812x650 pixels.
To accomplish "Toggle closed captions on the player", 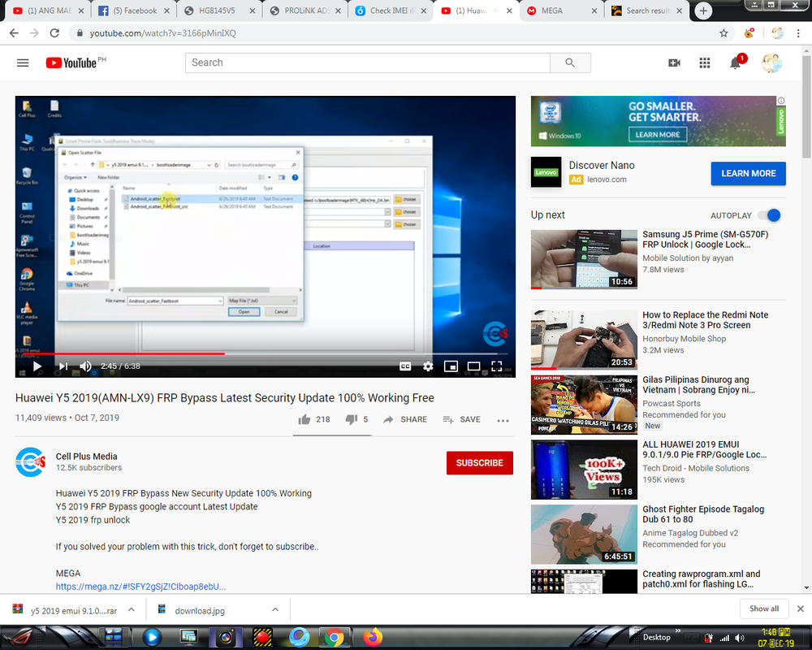I will 405,366.
